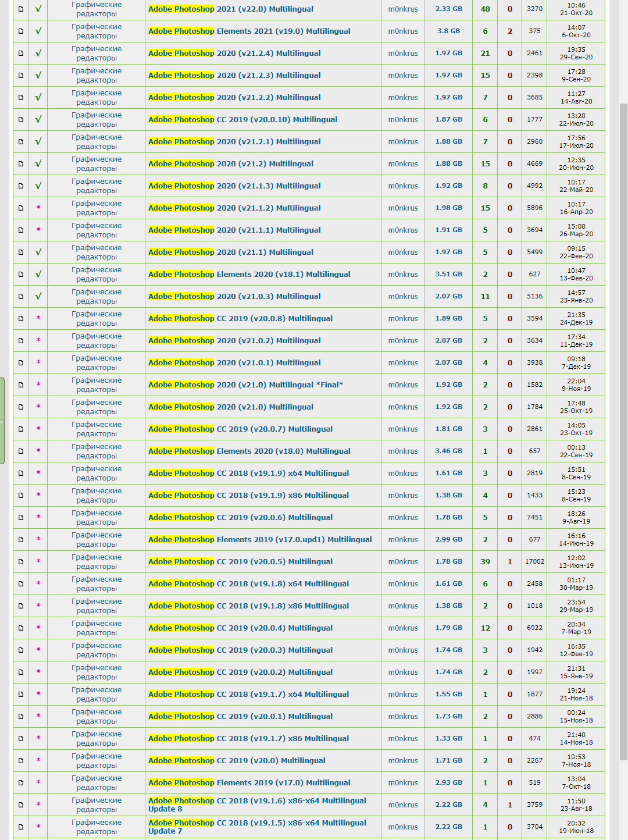The image size is (628, 840).
Task: Click author m0nkrus in Photoshop Elements 2019 (v17.0) row
Action: (x=403, y=783)
